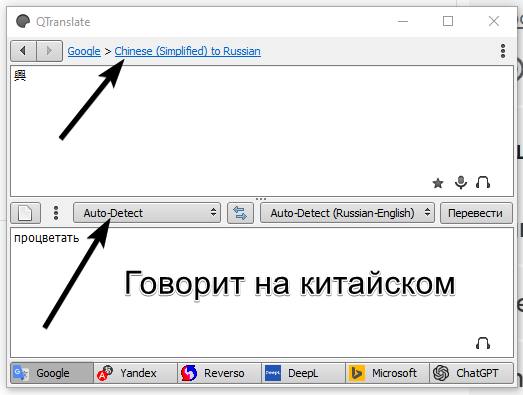Image resolution: width=523 pixels, height=395 pixels.
Task: Close the QTranslate window
Action: point(494,21)
